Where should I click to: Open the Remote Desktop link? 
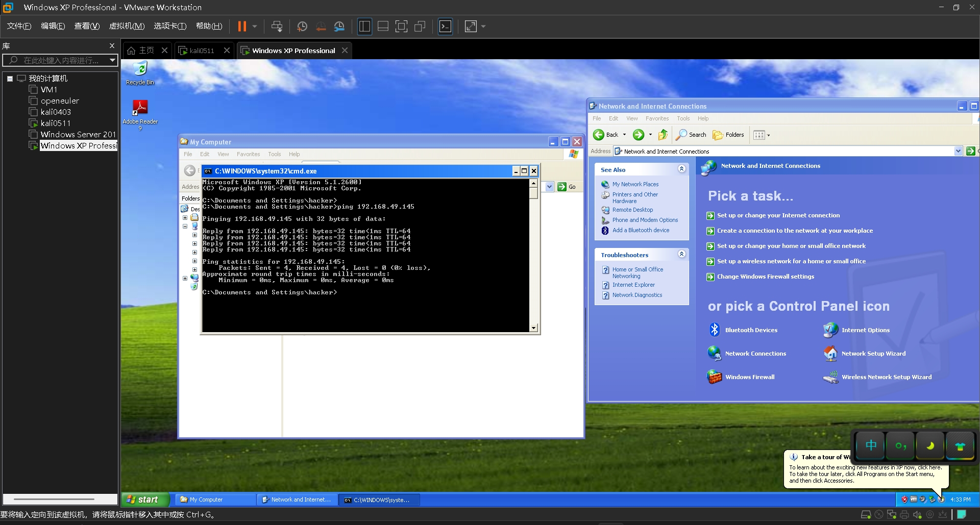pyautogui.click(x=632, y=210)
